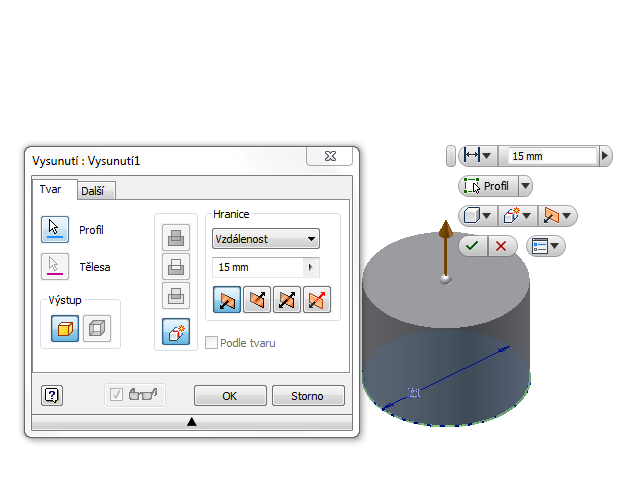Collapse the dialog using the bottom arrow bar
Image resolution: width=637 pixels, height=484 pixels.
[192, 422]
